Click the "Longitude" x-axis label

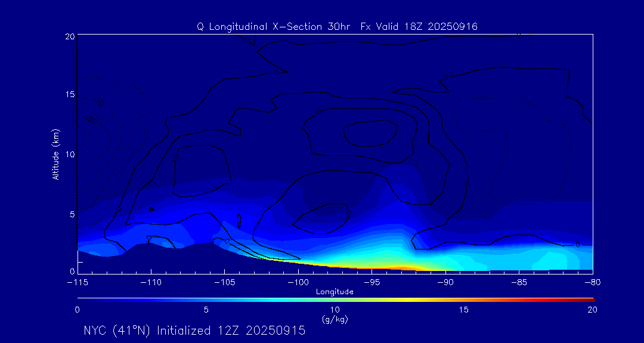pos(335,292)
